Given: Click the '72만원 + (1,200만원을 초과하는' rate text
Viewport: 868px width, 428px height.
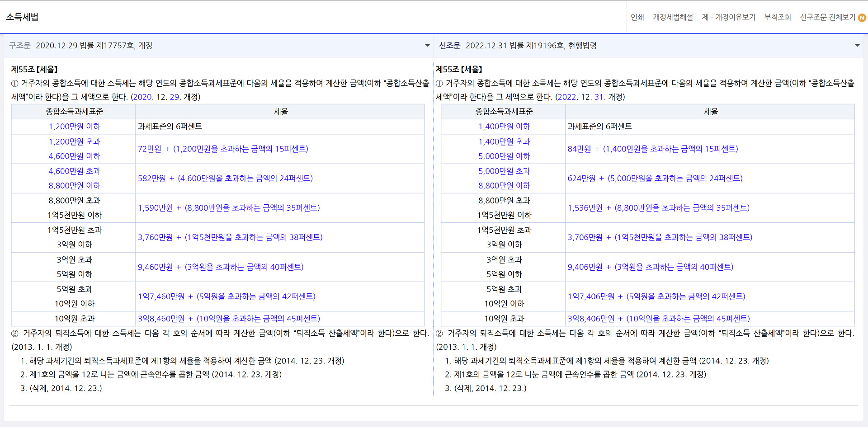Looking at the screenshot, I should tap(223, 149).
